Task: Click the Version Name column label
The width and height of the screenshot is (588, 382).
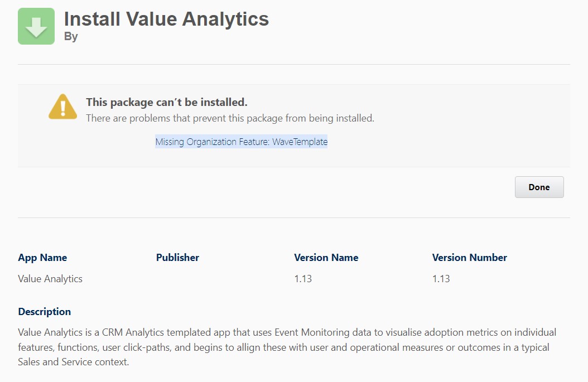Action: [x=326, y=258]
